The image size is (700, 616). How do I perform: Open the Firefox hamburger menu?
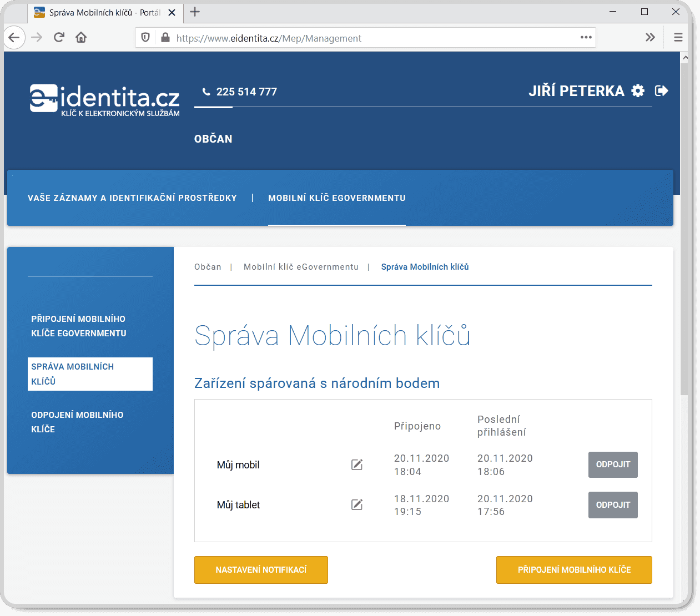click(x=678, y=37)
